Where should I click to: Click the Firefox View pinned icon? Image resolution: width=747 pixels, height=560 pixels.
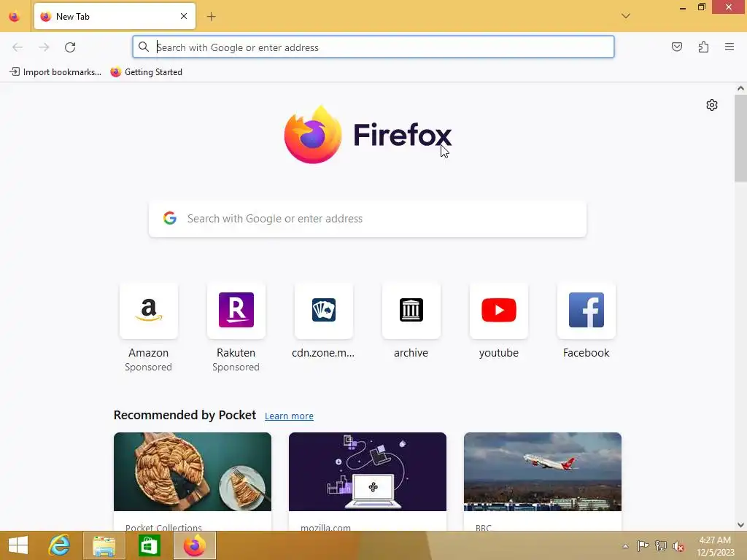pos(15,17)
